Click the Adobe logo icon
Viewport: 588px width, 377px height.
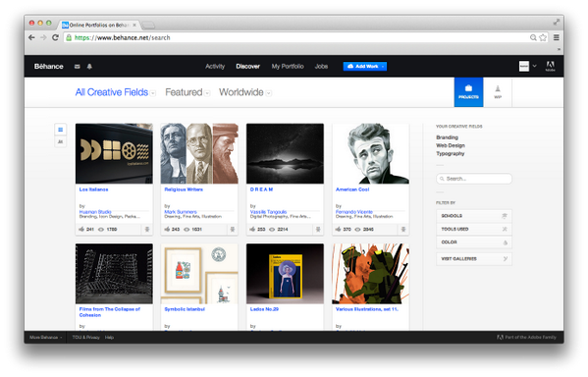pyautogui.click(x=550, y=66)
